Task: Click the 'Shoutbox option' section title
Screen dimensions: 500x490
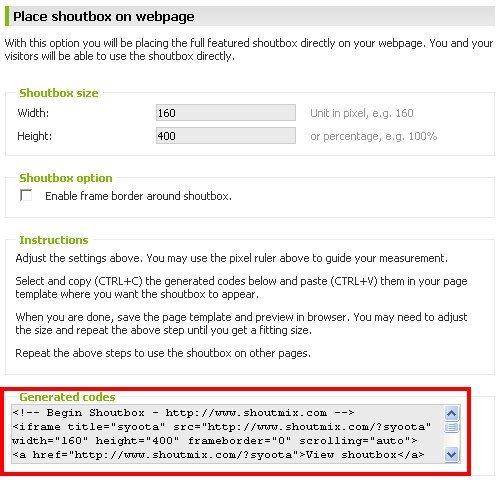Action: (x=66, y=178)
